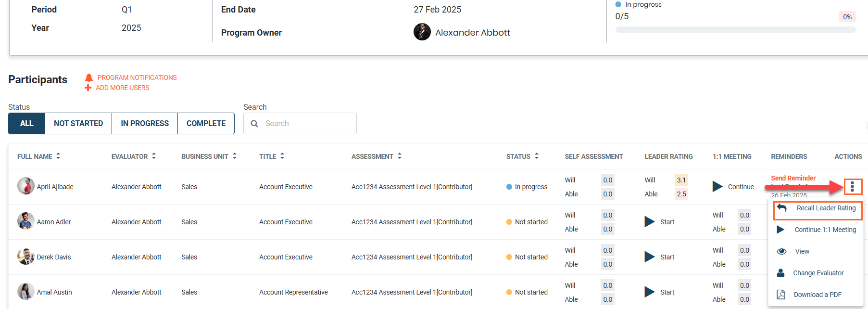Select Change Evaluator in the actions menu
Viewport: 868px width, 309px height.
pyautogui.click(x=818, y=273)
